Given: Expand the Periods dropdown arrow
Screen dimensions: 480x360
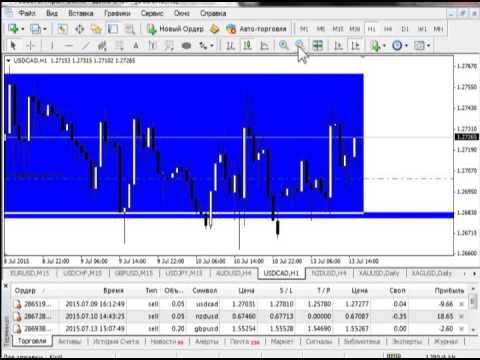Looking at the screenshot, I should pos(406,45).
